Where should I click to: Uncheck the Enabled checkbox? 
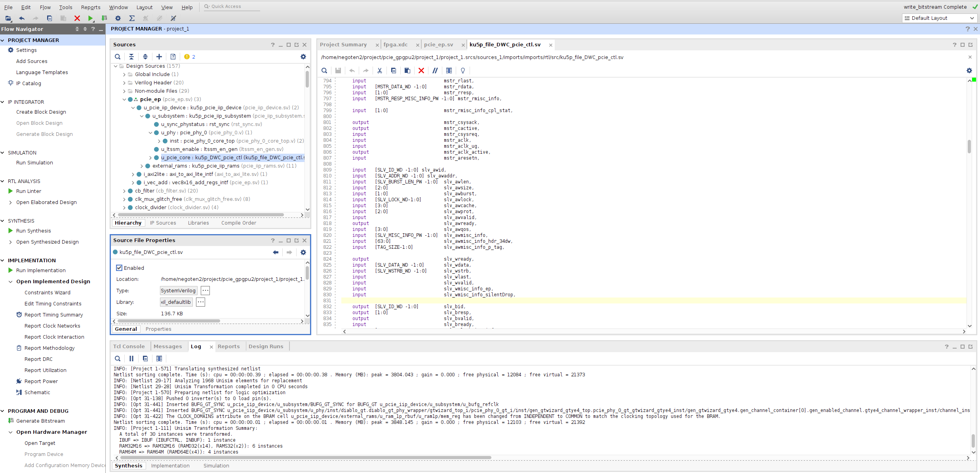[119, 268]
